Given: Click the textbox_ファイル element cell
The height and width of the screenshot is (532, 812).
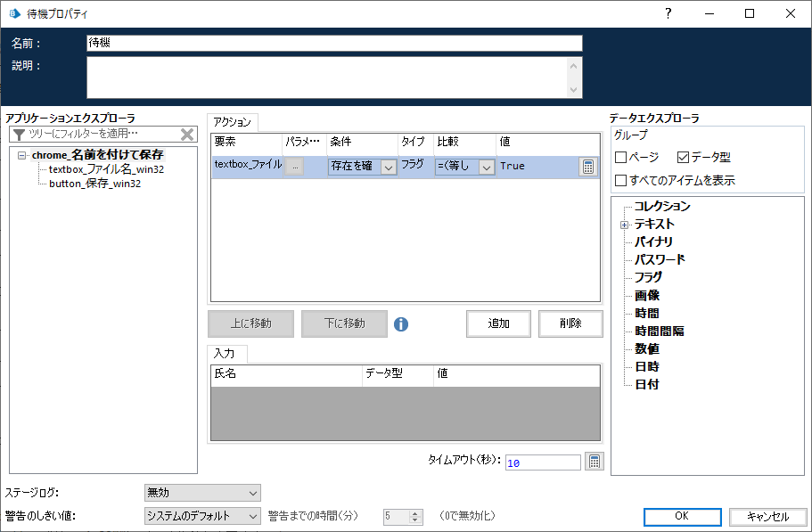Looking at the screenshot, I should 248,167.
